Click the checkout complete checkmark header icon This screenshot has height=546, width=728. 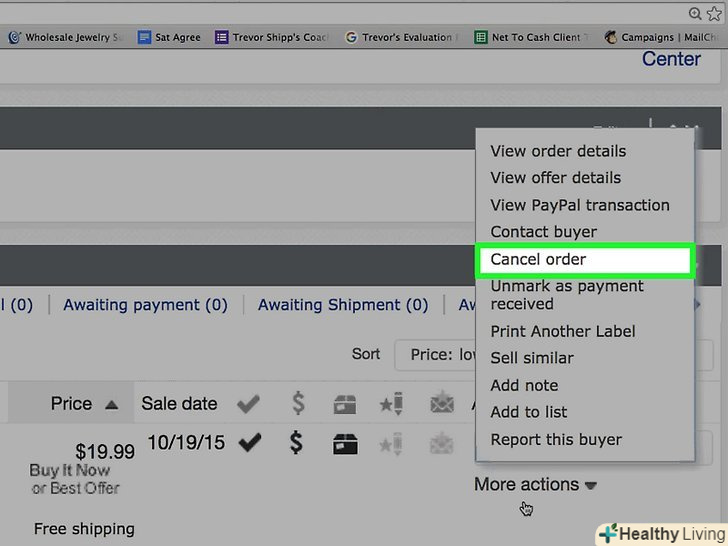249,404
